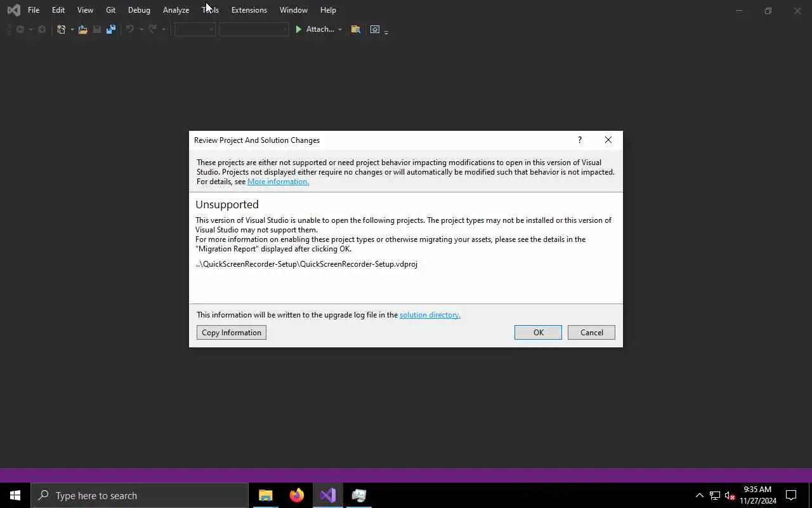Open the Tools menu

[210, 10]
